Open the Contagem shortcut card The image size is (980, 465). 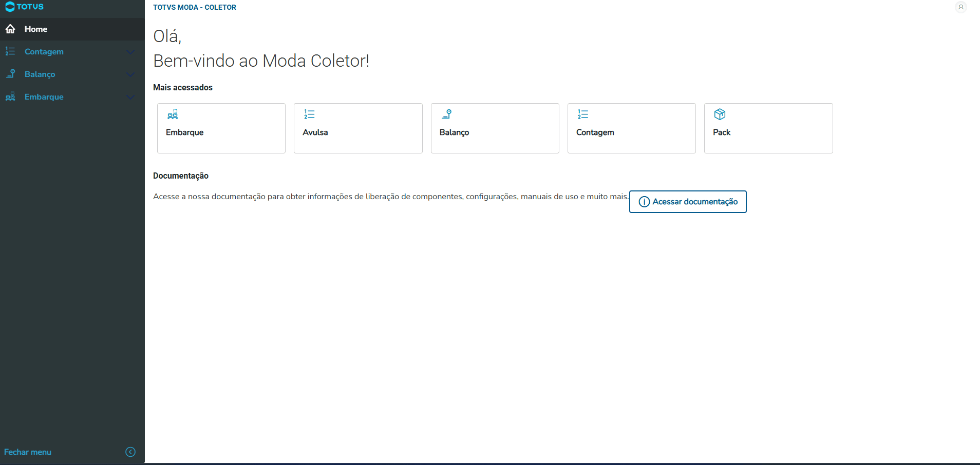[632, 128]
